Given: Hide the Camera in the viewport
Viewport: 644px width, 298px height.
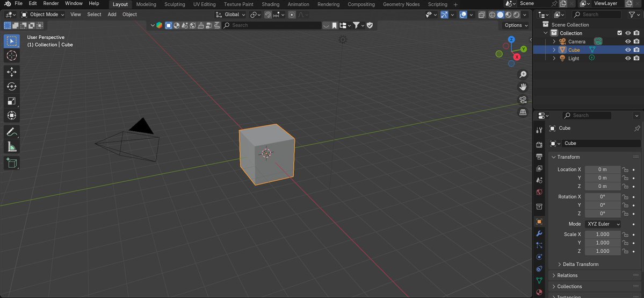Looking at the screenshot, I should tap(627, 41).
